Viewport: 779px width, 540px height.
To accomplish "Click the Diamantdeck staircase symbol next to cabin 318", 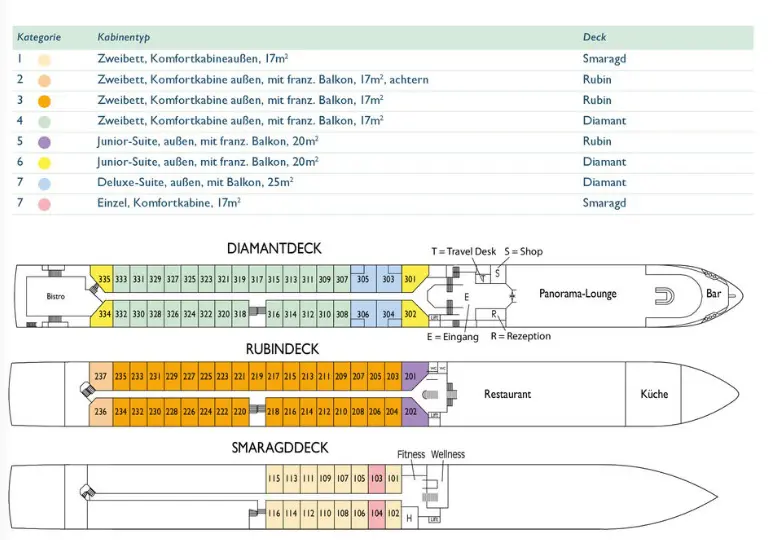I will (x=257, y=311).
